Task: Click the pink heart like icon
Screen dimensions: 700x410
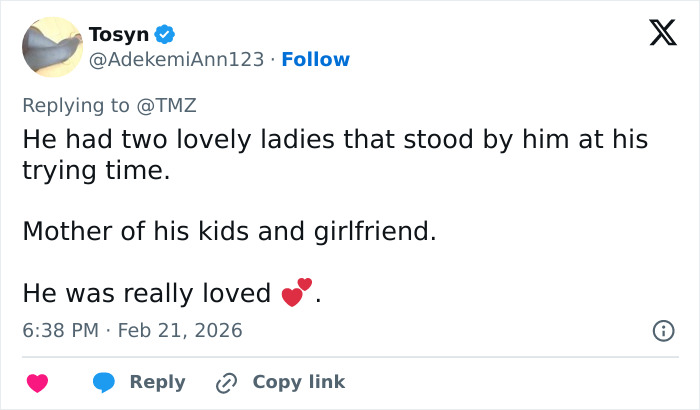Action: pyautogui.click(x=37, y=382)
